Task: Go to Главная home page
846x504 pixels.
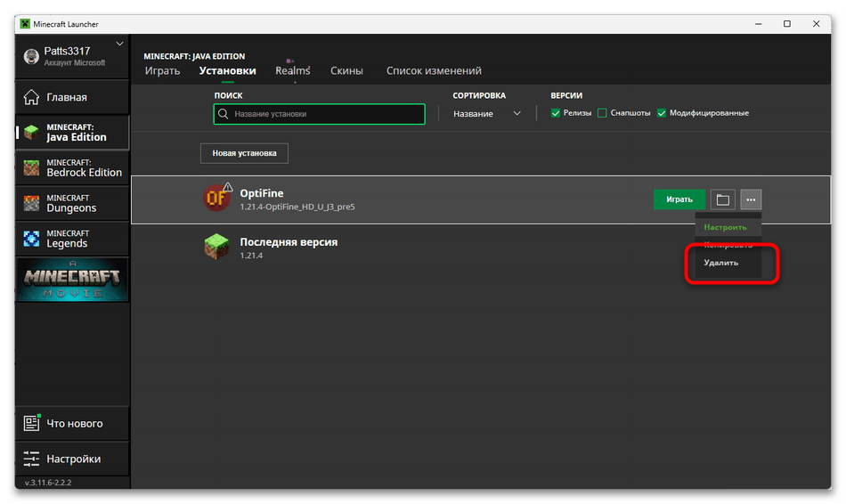Action: (72, 97)
